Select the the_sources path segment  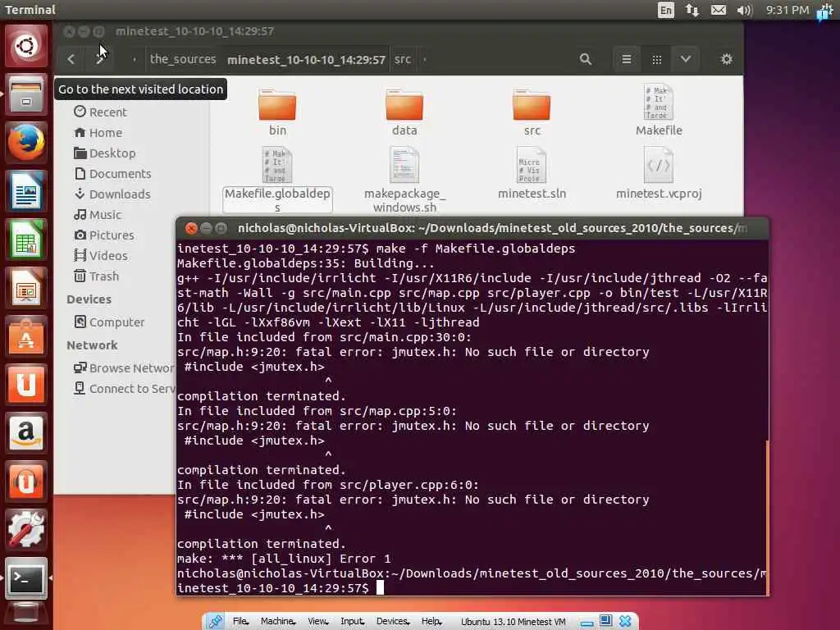(x=183, y=59)
